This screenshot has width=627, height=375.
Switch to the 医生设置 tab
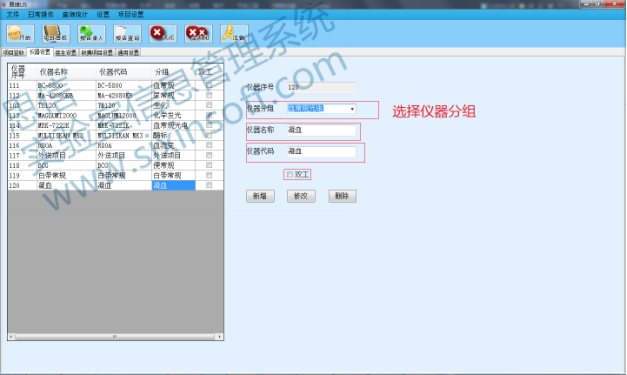[66, 52]
